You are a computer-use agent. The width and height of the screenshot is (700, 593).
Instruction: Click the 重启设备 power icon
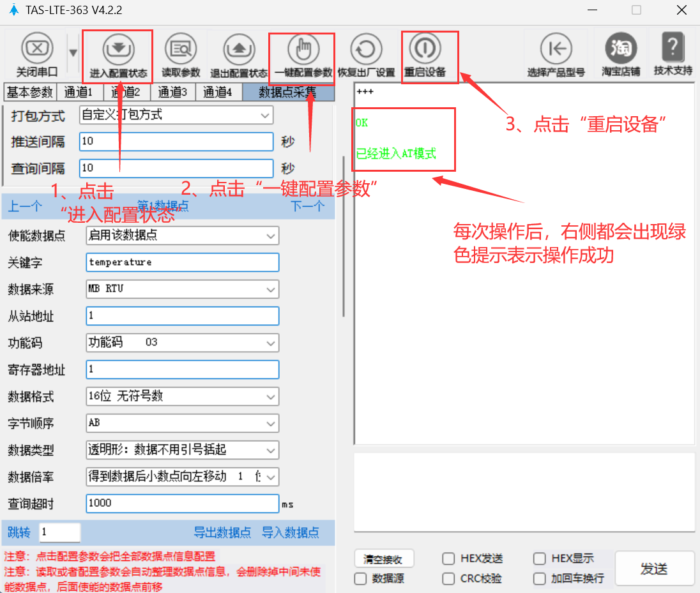tap(425, 49)
